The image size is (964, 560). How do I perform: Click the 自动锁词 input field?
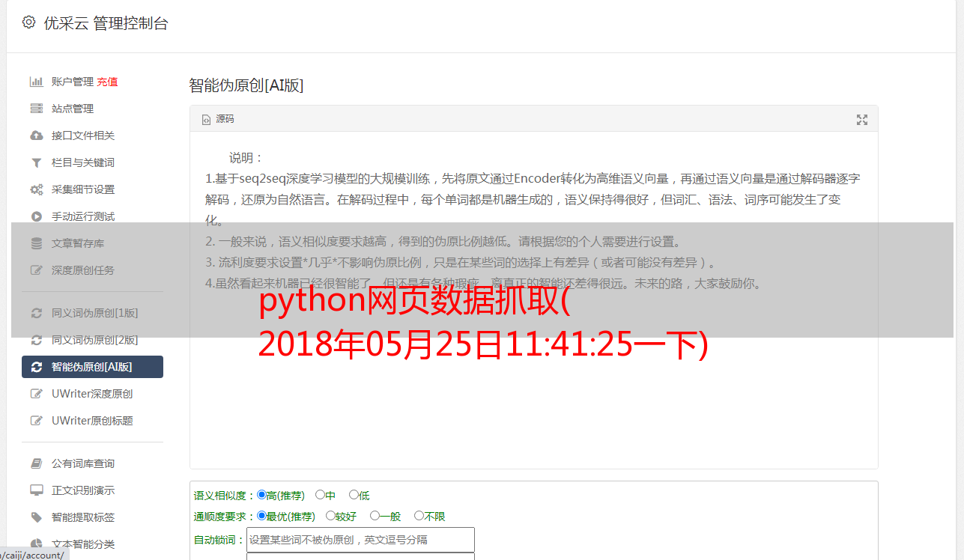(x=360, y=540)
